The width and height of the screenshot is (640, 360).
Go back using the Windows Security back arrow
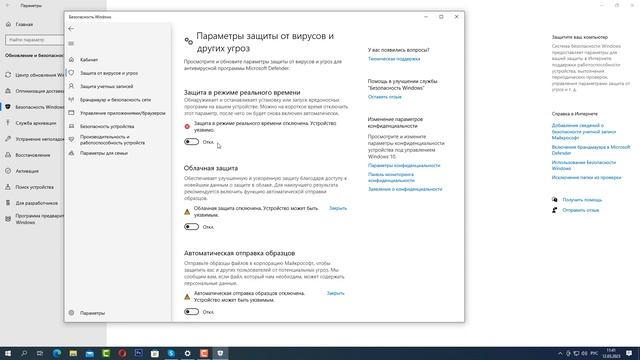tap(71, 29)
